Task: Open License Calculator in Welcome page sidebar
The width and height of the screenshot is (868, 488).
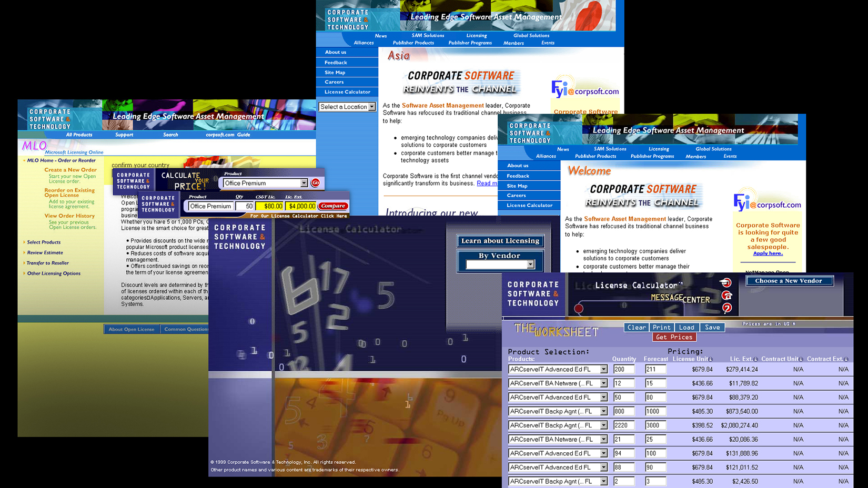Action: tap(529, 206)
